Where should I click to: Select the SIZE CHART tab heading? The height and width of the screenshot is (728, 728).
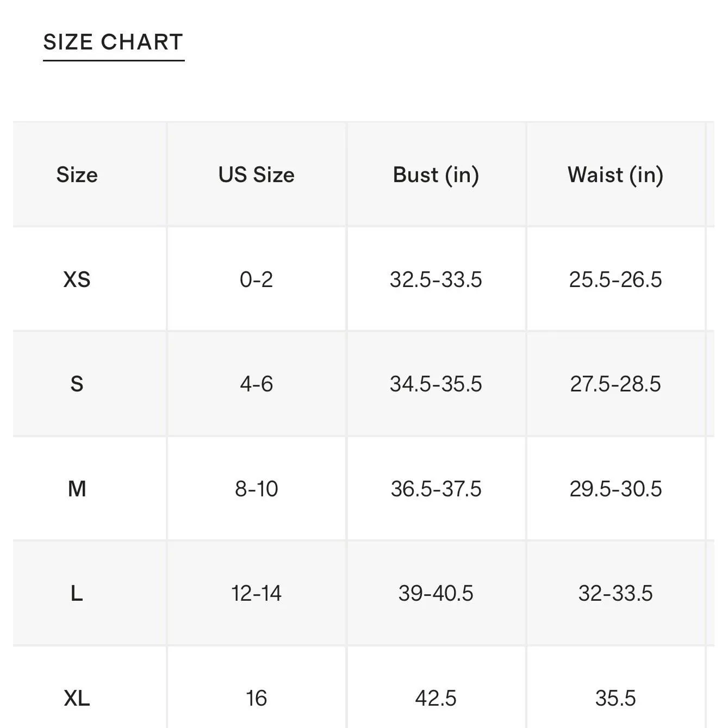click(114, 42)
